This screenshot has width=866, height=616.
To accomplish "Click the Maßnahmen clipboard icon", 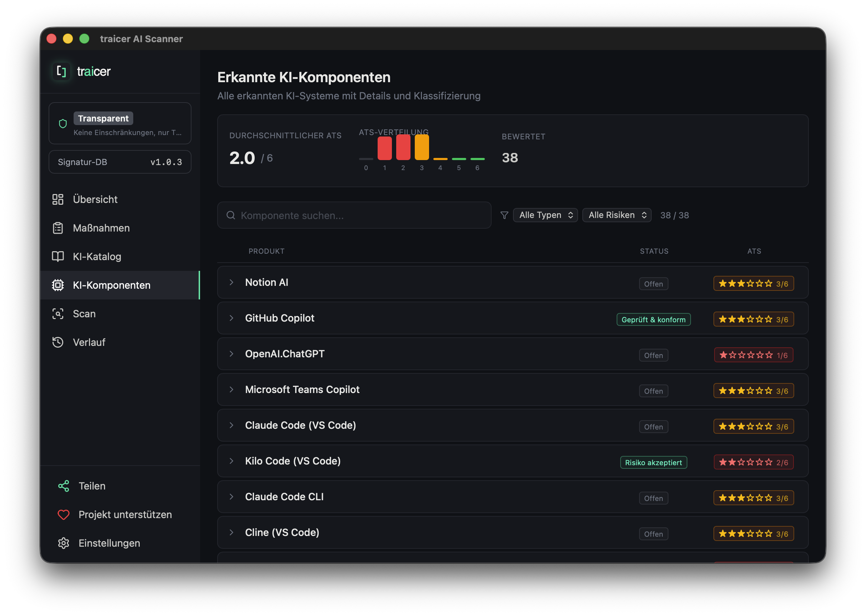I will [58, 228].
